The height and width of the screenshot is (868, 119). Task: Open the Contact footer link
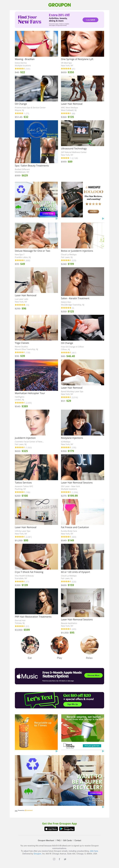(77, 840)
